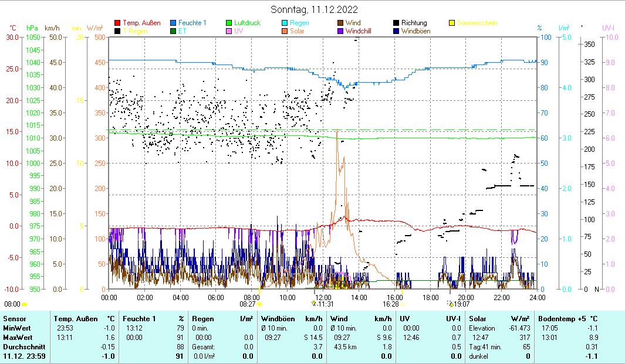Click the sunset icon beside 16:28
The width and height of the screenshot is (625, 364).
click(x=403, y=304)
